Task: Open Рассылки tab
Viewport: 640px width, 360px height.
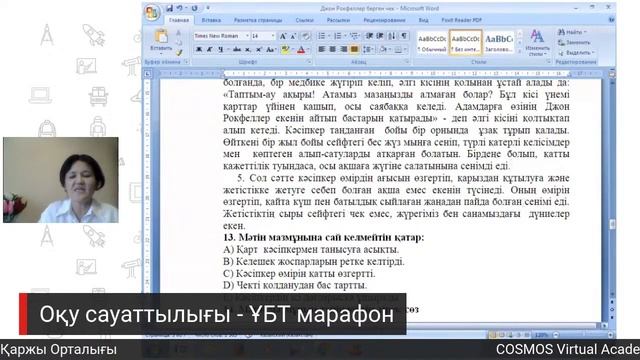Action: [338, 20]
